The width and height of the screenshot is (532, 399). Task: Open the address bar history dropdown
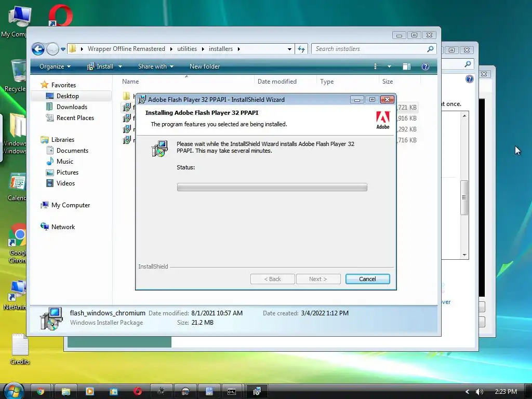coord(289,49)
